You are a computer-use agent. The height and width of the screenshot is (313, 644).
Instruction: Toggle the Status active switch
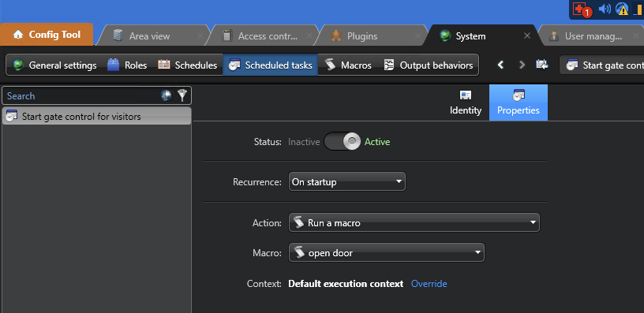[343, 142]
